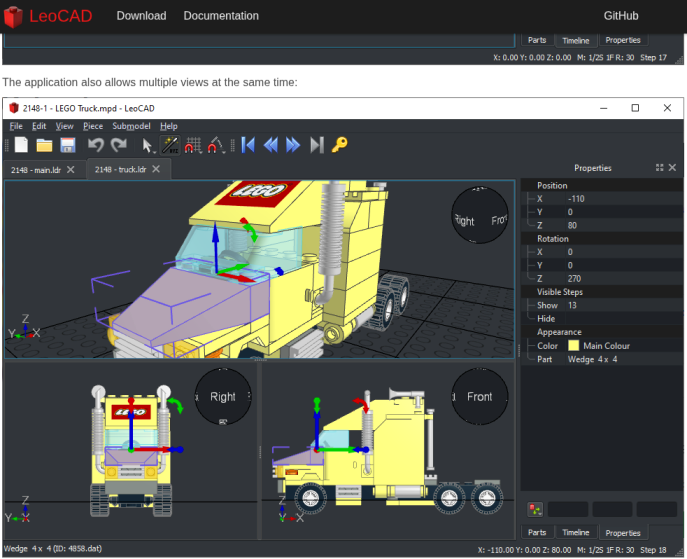The image size is (687, 559).
Task: Open the Piece menu
Action: click(x=93, y=126)
